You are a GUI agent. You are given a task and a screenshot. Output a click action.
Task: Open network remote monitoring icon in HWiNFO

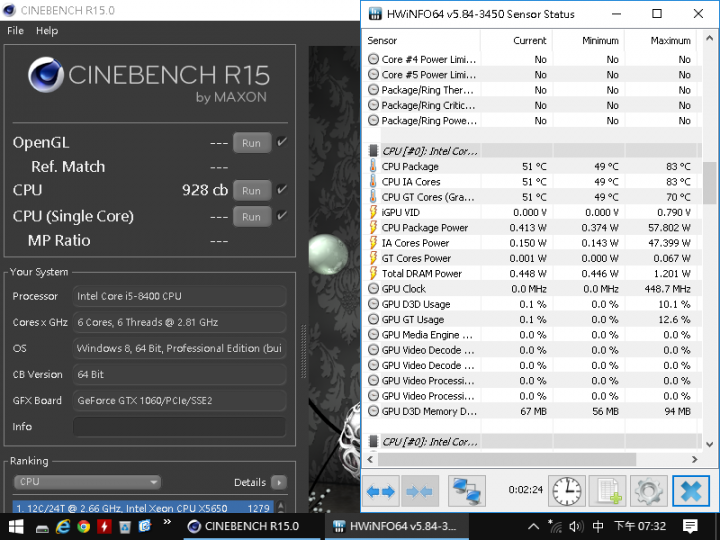click(x=467, y=491)
